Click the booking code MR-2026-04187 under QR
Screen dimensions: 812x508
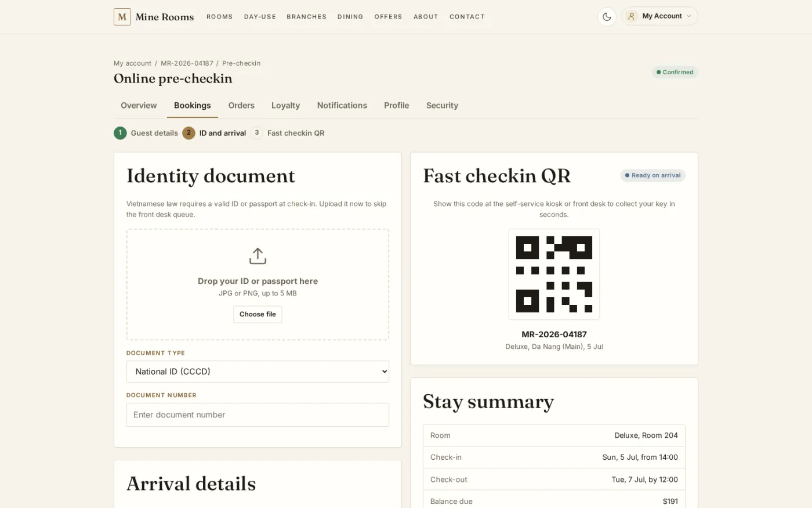[x=554, y=334]
